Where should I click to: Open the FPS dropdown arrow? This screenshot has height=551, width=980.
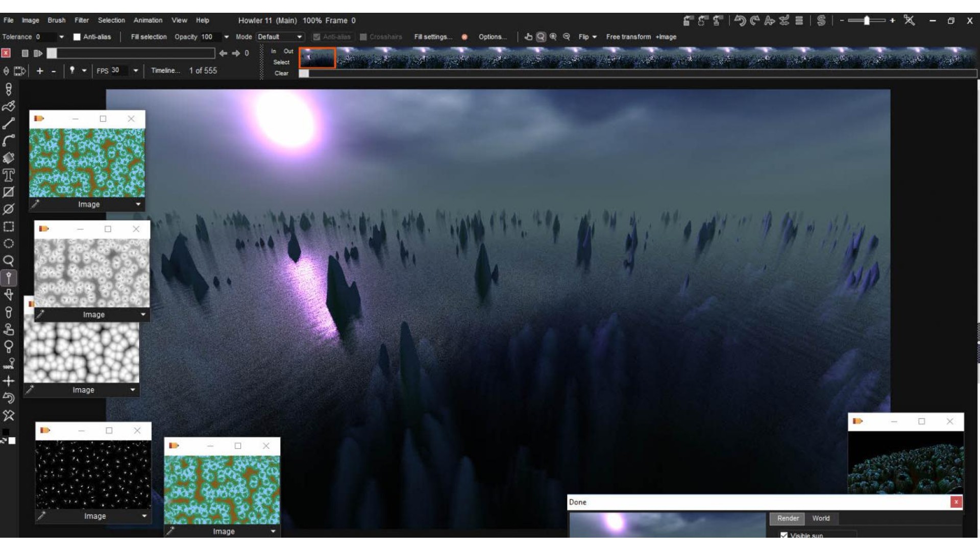point(135,70)
